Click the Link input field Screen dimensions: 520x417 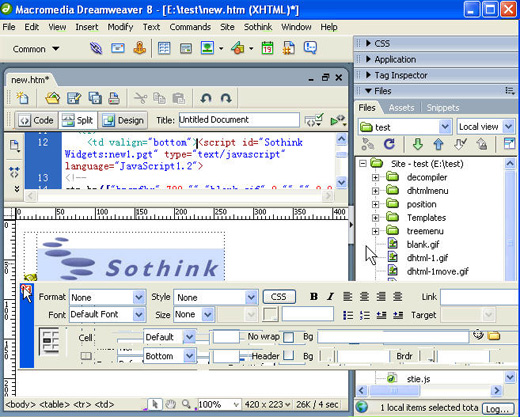click(479, 297)
